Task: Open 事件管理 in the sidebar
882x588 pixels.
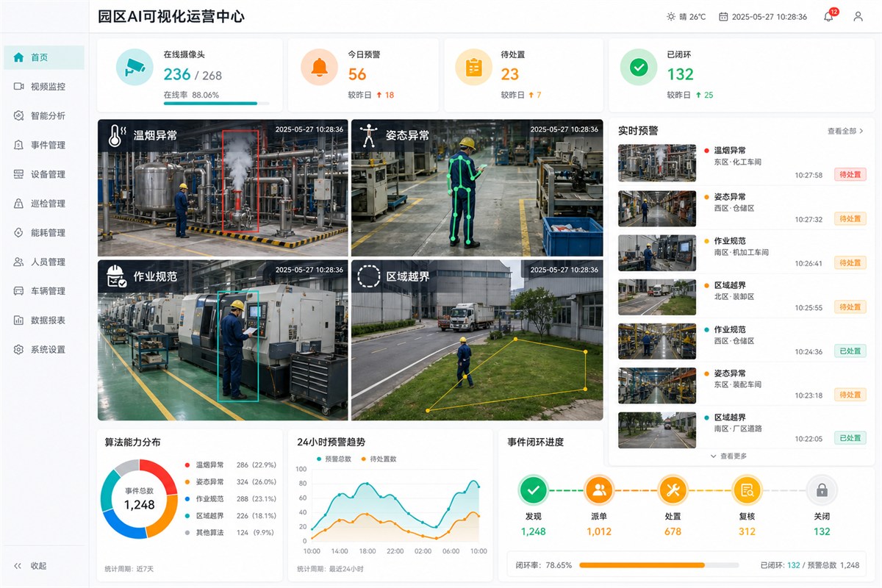Action: click(44, 145)
